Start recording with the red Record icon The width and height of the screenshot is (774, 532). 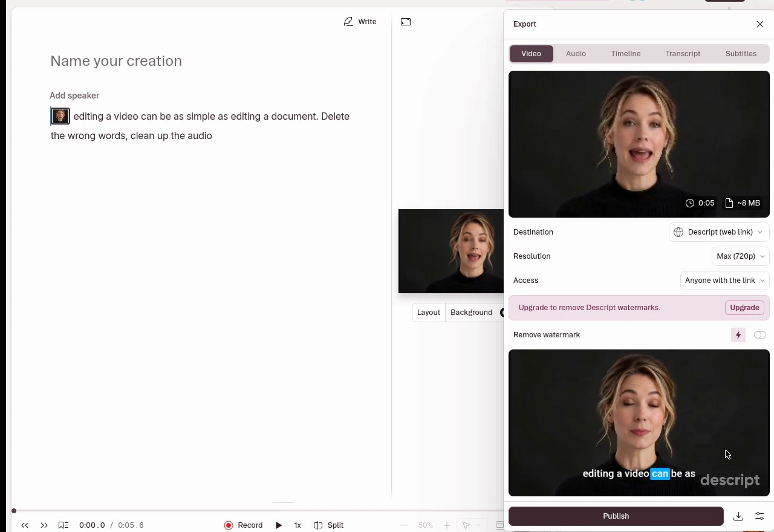click(229, 525)
